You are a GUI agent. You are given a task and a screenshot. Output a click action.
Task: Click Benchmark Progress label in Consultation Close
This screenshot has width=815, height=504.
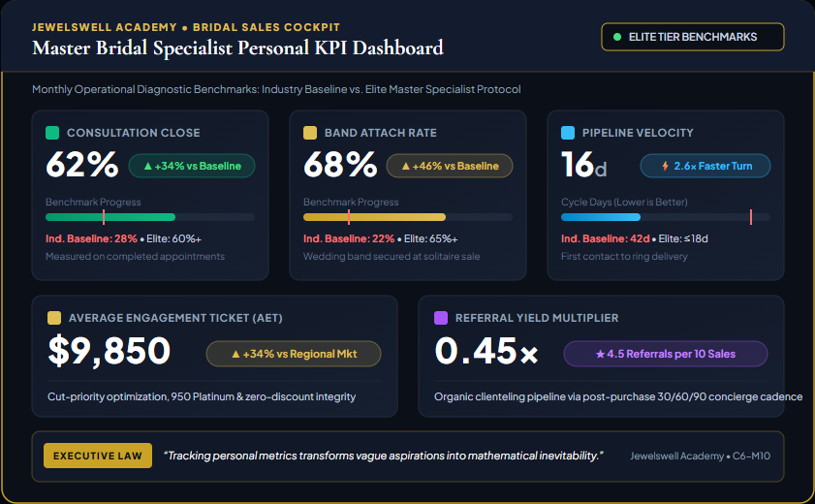(x=93, y=202)
